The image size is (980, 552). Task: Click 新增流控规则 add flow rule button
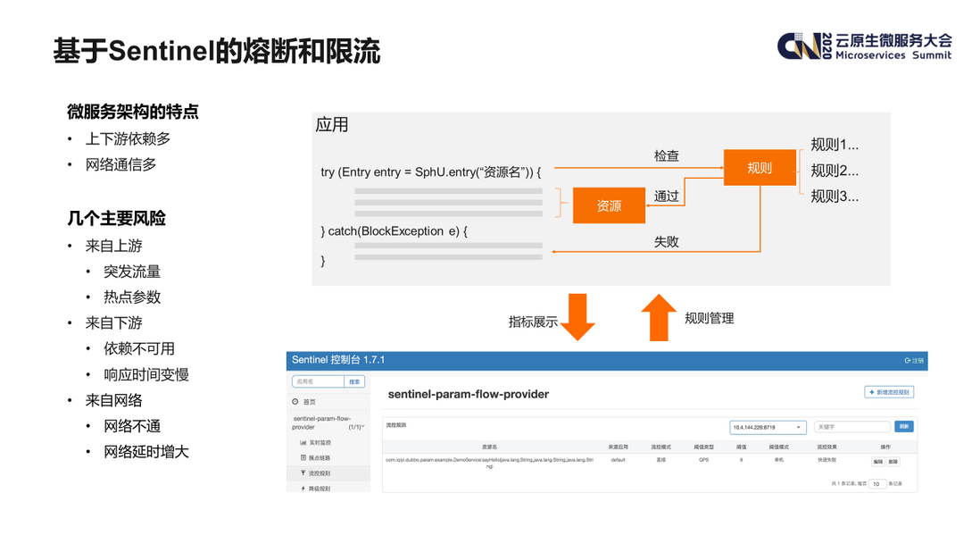(889, 392)
